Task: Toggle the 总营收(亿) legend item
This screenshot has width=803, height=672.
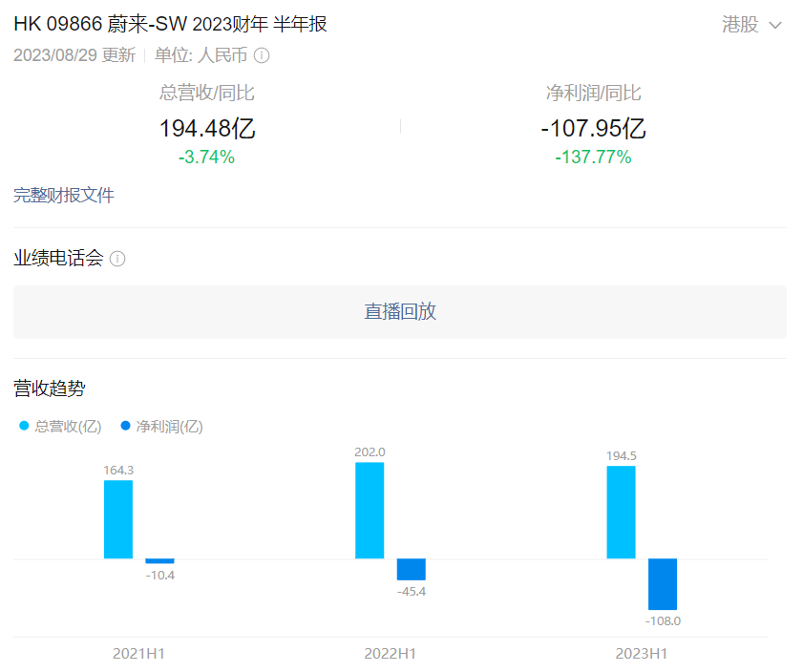Action: pyautogui.click(x=60, y=427)
